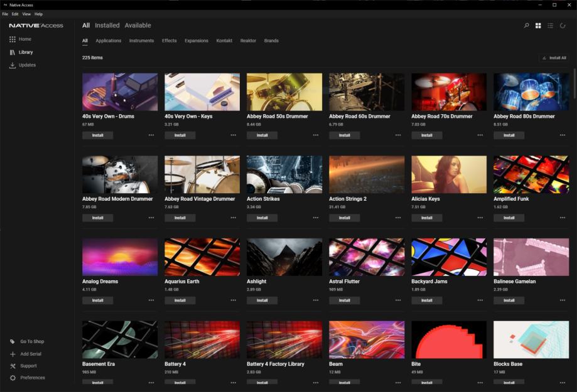Switch to list view layout
This screenshot has width=577, height=392.
tap(551, 26)
